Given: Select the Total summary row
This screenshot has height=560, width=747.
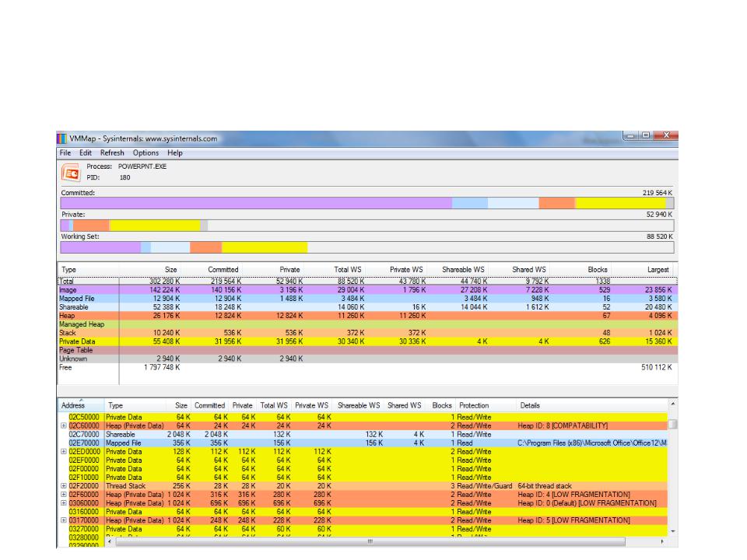Looking at the screenshot, I should (367, 282).
